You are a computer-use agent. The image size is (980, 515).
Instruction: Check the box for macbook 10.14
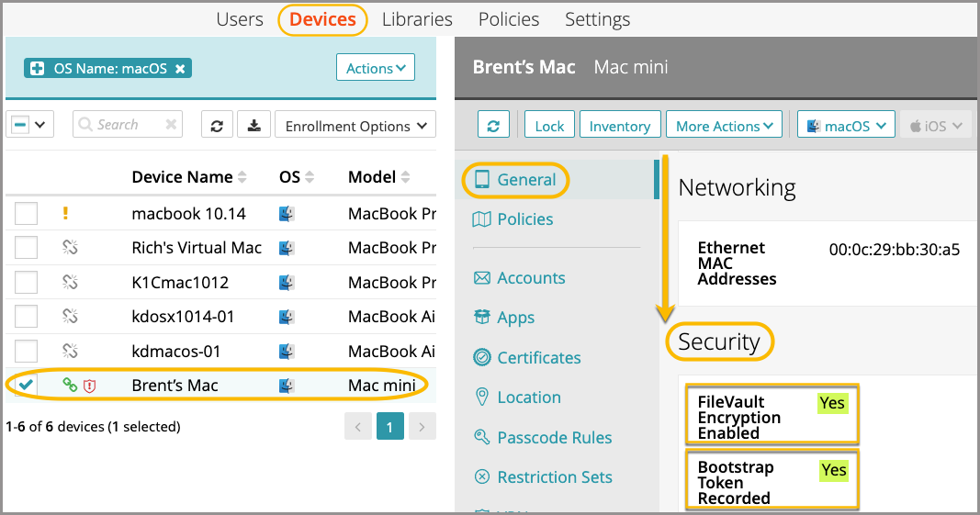(x=26, y=214)
